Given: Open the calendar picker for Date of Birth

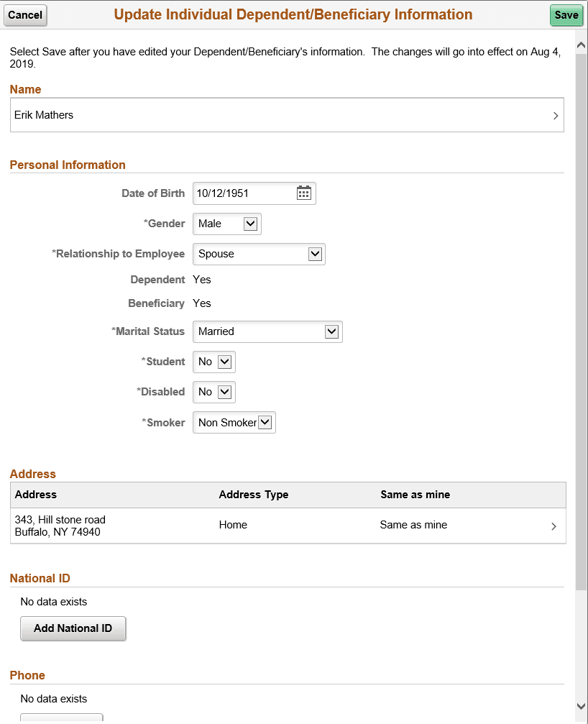Looking at the screenshot, I should tap(303, 193).
